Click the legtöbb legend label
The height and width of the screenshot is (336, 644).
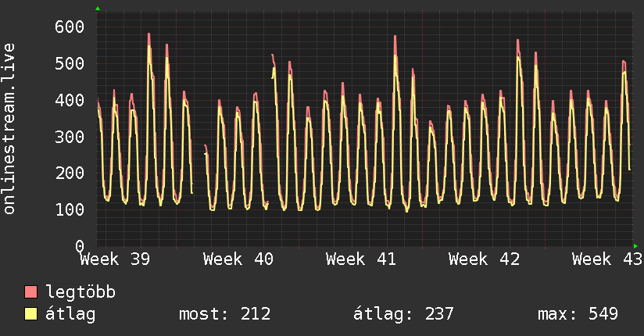pos(80,291)
